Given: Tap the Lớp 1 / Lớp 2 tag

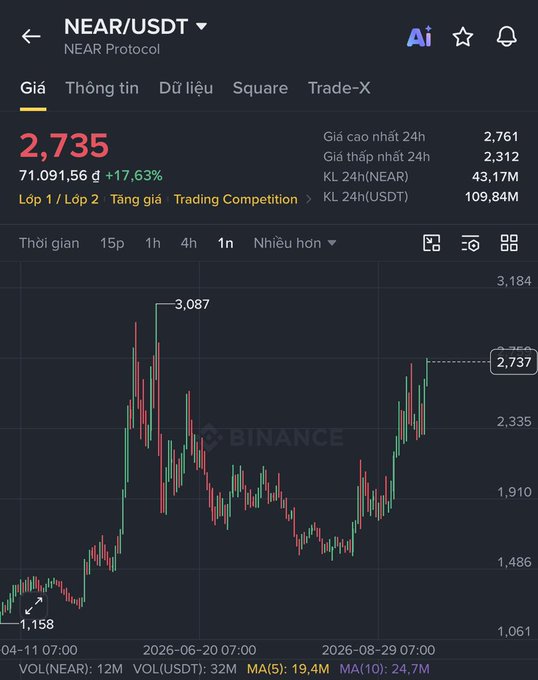Looking at the screenshot, I should coord(59,199).
